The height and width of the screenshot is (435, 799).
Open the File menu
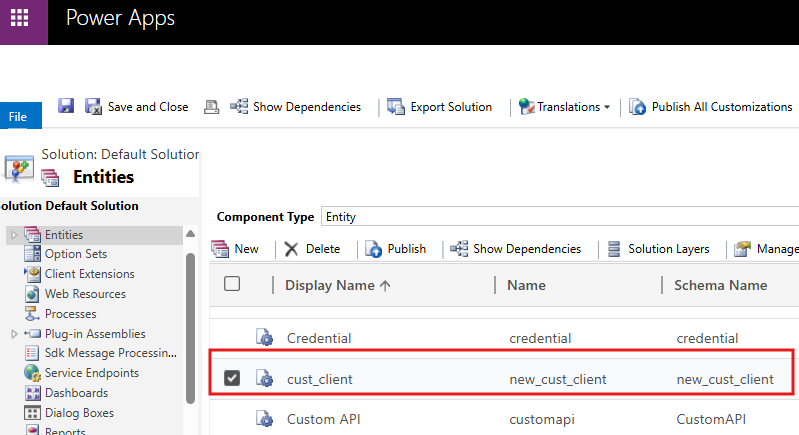(21, 116)
